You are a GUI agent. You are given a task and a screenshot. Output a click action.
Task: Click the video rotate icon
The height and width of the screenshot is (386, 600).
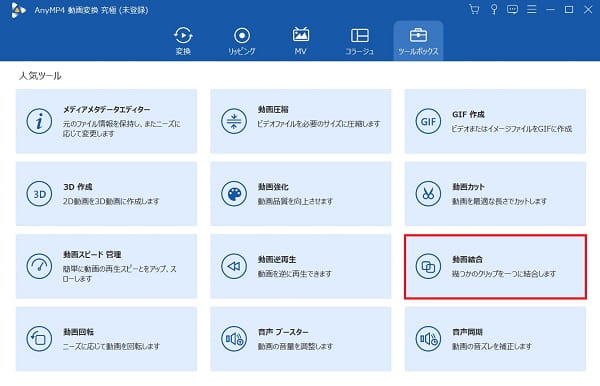click(39, 339)
